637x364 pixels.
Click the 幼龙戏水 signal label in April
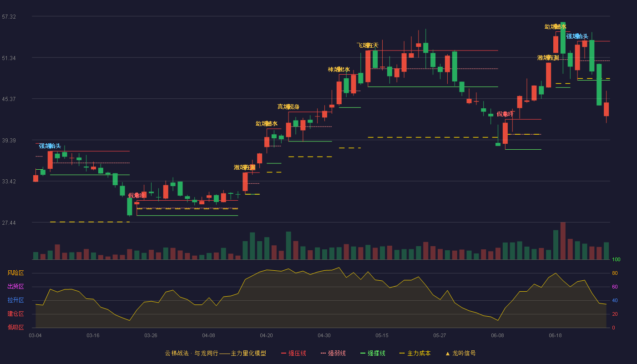[x=267, y=124]
